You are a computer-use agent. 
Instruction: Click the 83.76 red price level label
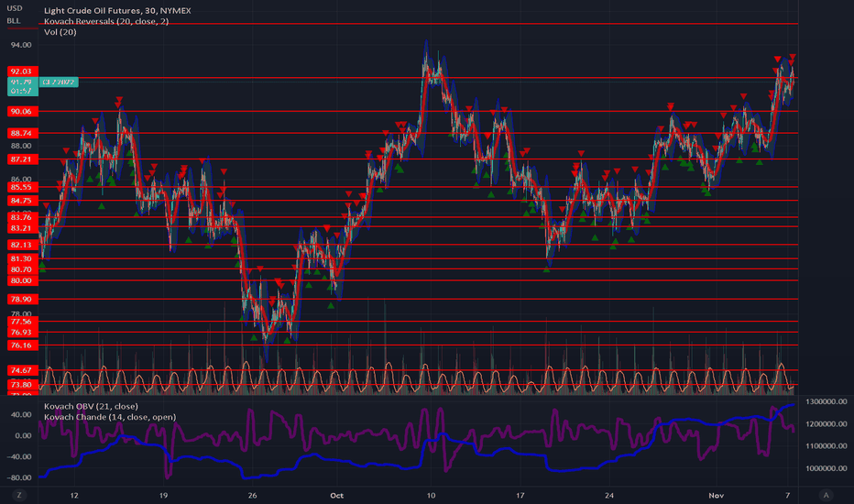tap(21, 217)
